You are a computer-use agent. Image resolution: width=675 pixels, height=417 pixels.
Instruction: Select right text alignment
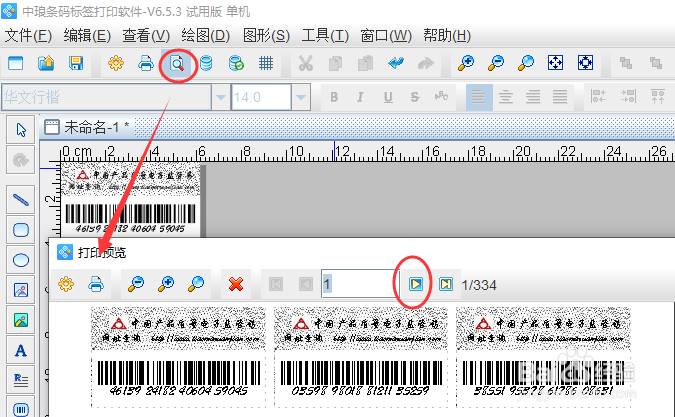533,97
